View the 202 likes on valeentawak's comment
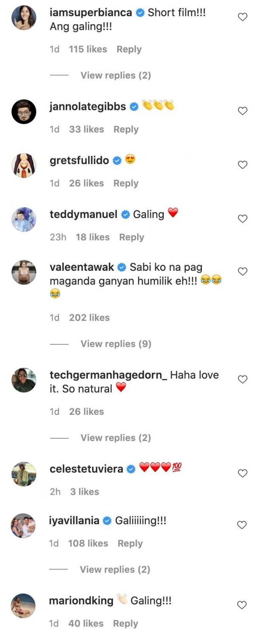 tap(89, 318)
